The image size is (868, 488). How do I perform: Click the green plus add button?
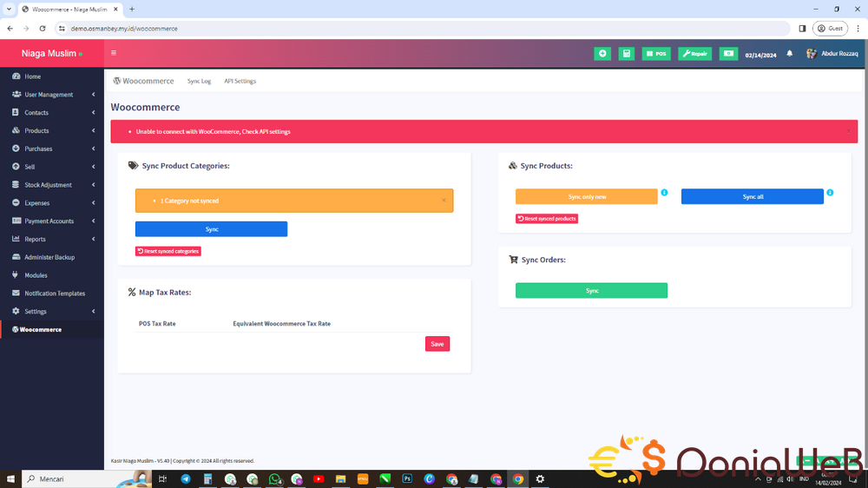[602, 54]
